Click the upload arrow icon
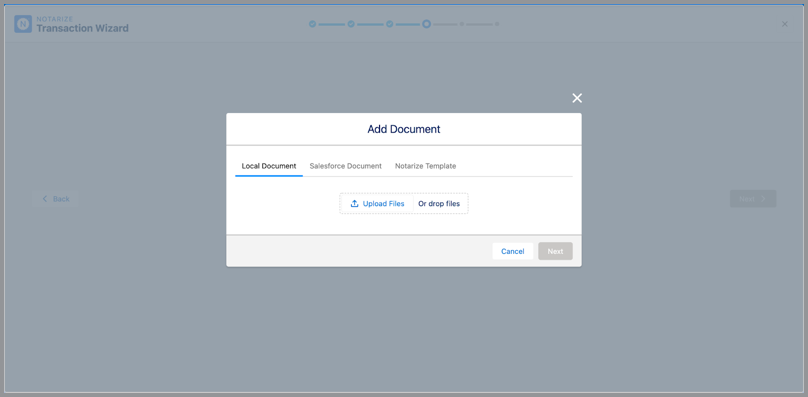Image resolution: width=808 pixels, height=397 pixels. (x=355, y=204)
